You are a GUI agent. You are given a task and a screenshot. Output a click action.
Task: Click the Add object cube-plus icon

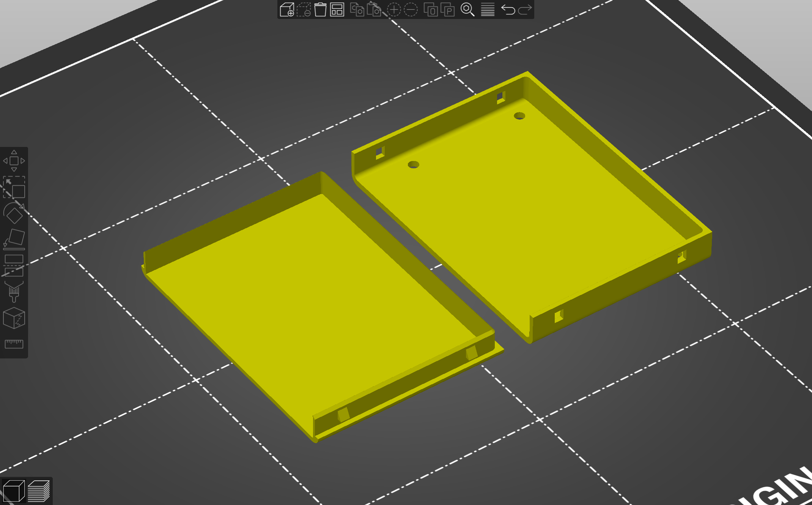(287, 9)
